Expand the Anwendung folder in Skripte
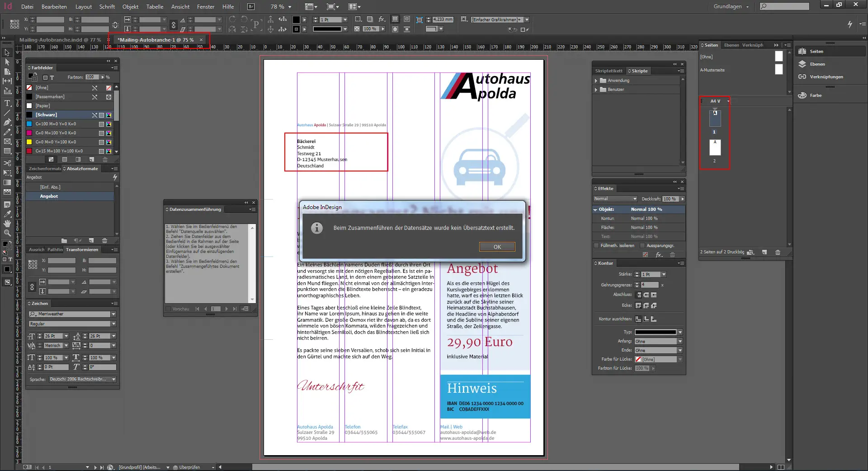868x471 pixels. 596,81
